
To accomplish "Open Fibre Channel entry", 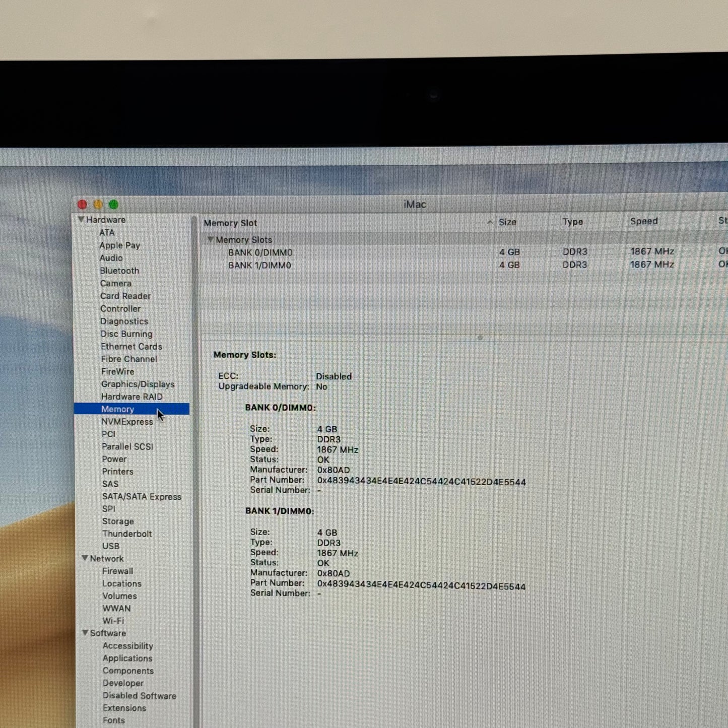I will click(129, 359).
